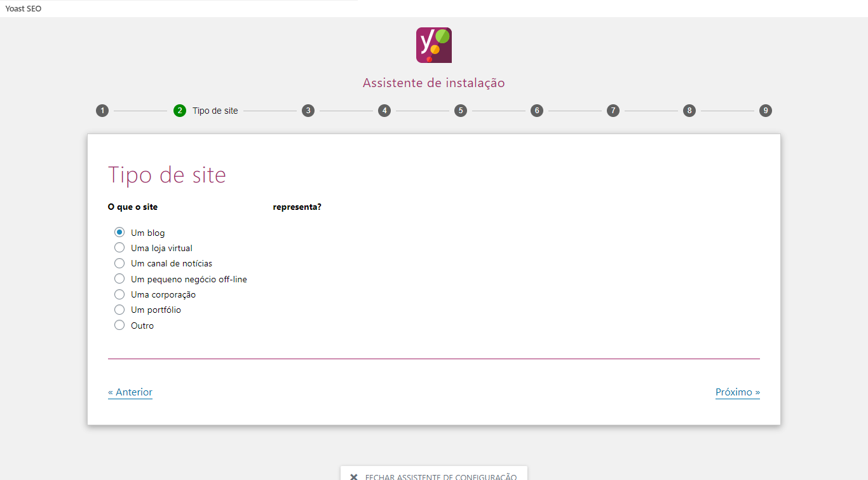The image size is (868, 480).
Task: Select Outro as the site type
Action: tap(119, 325)
